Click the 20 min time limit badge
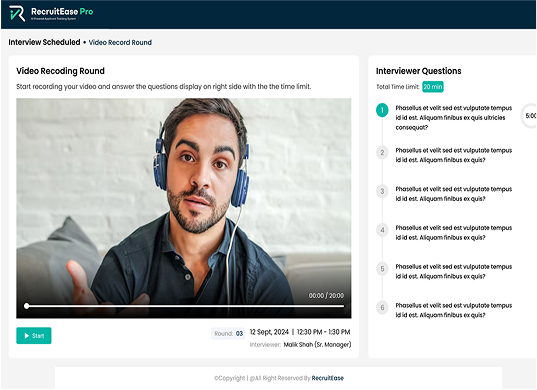The image size is (537, 390). [433, 87]
